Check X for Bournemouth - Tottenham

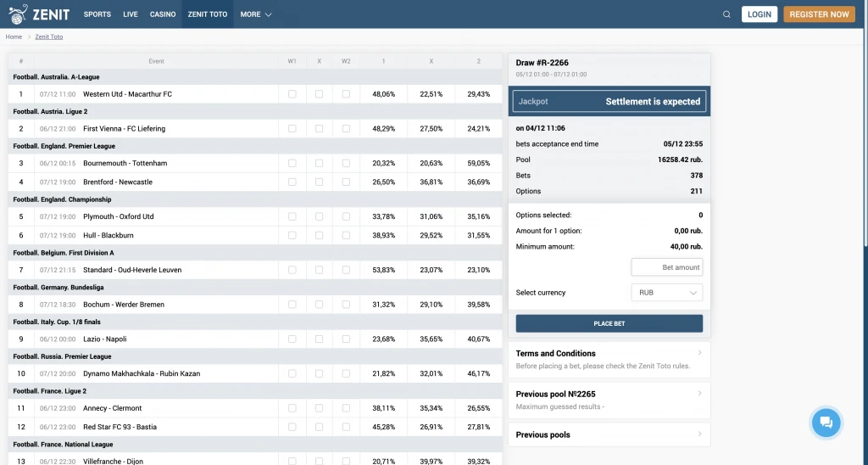tap(320, 163)
